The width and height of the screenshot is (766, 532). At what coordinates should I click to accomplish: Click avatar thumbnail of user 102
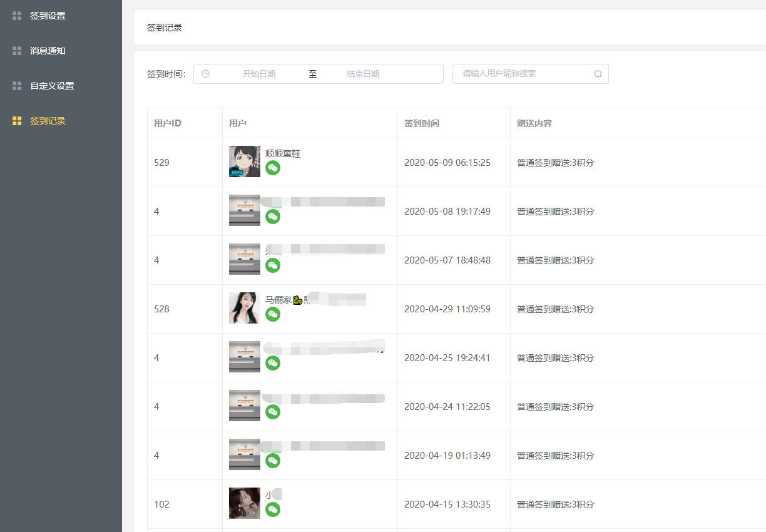point(245,503)
